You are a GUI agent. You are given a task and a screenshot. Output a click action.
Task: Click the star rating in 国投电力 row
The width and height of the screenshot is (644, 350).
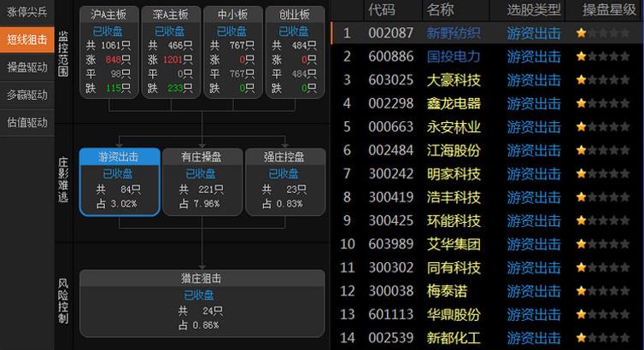pyautogui.click(x=603, y=56)
